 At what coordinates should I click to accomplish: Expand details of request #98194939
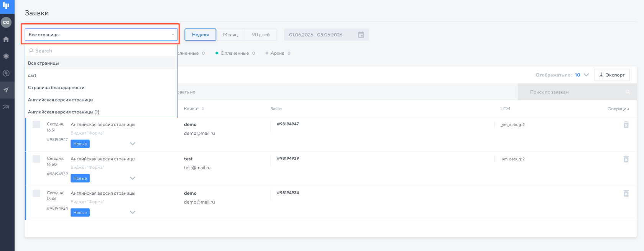133,178
